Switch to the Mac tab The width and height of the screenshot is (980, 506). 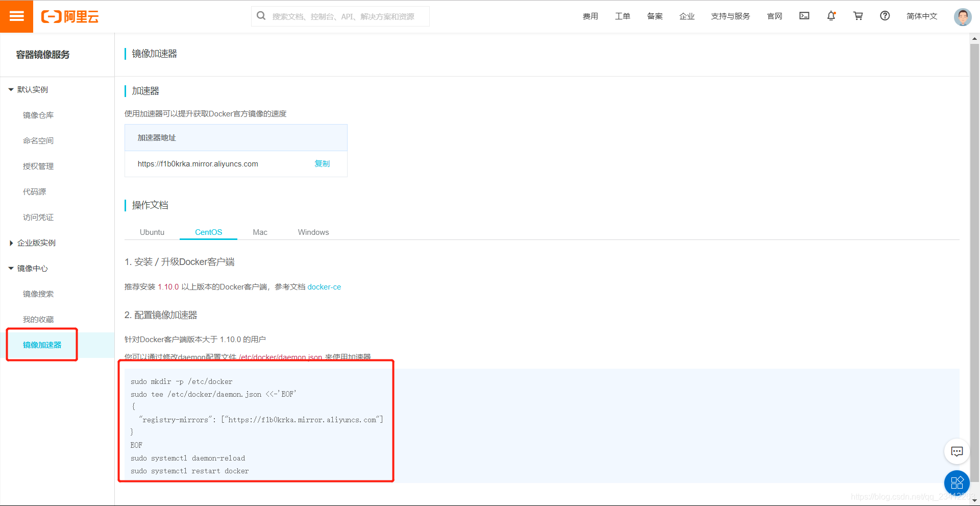(x=260, y=232)
